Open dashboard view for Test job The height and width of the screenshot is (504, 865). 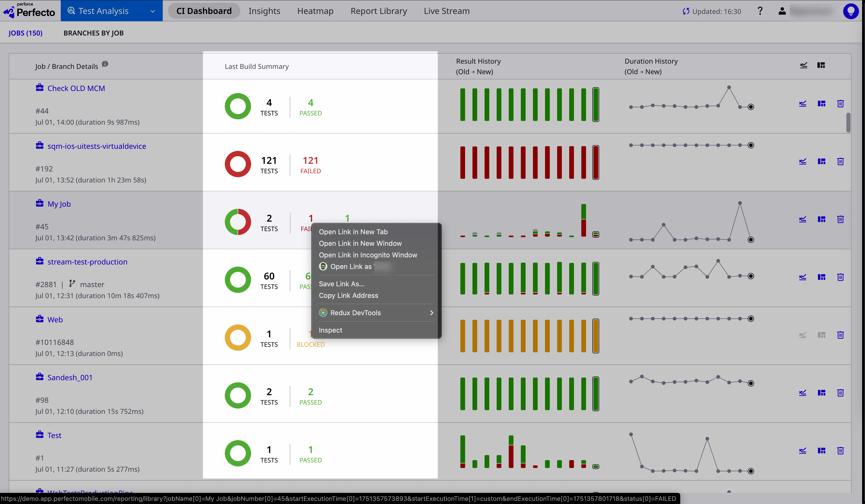click(821, 451)
